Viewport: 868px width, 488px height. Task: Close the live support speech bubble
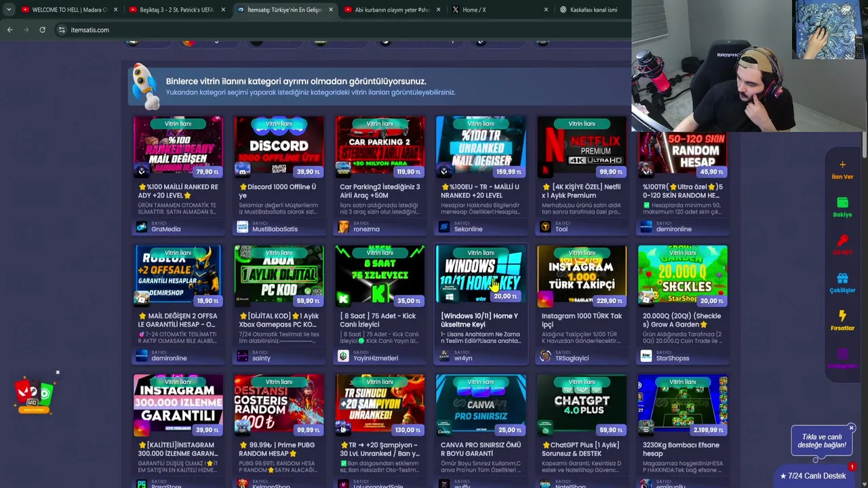point(851,428)
